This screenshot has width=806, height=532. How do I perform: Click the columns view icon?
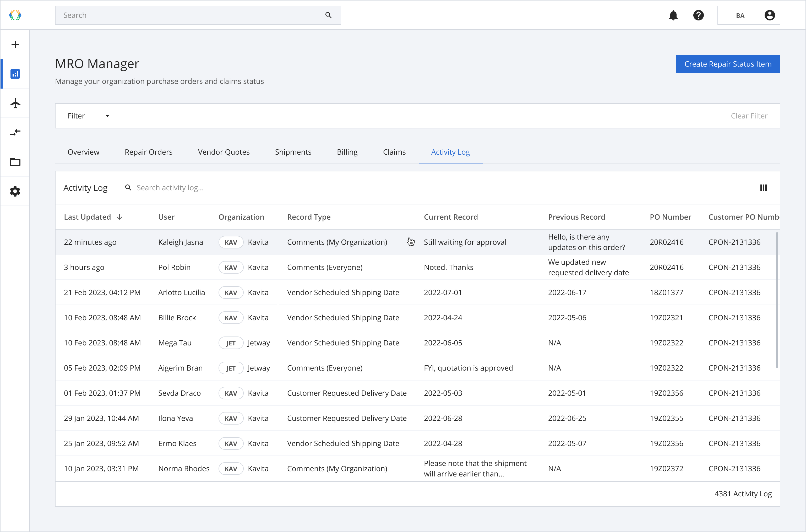coord(763,188)
